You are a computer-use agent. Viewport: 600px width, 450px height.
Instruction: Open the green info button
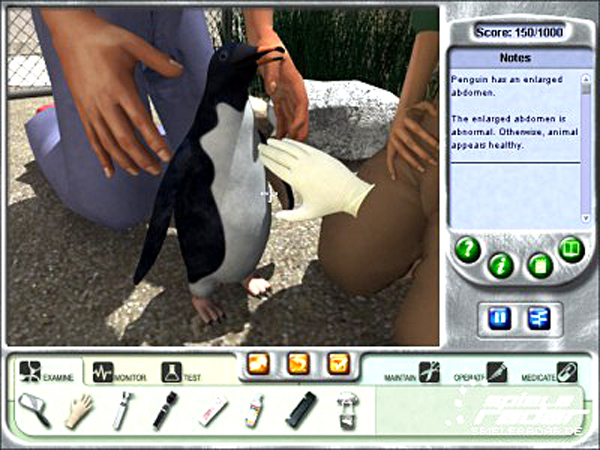(502, 266)
